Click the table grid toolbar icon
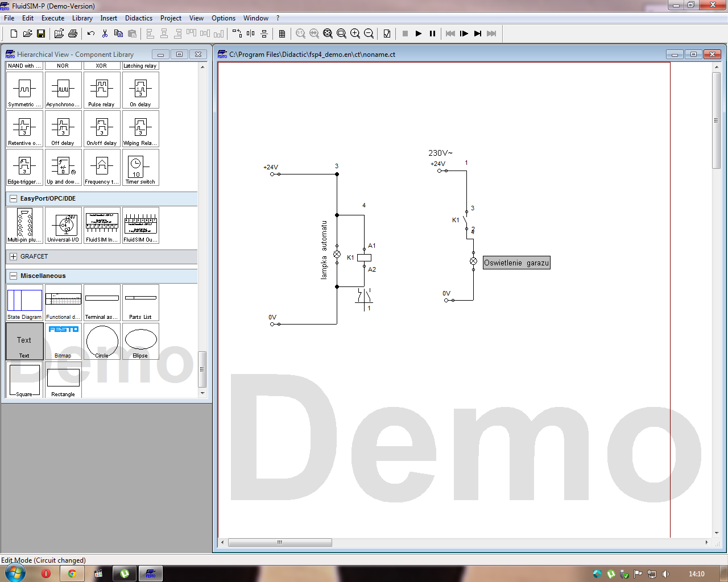This screenshot has width=728, height=582. pos(282,34)
